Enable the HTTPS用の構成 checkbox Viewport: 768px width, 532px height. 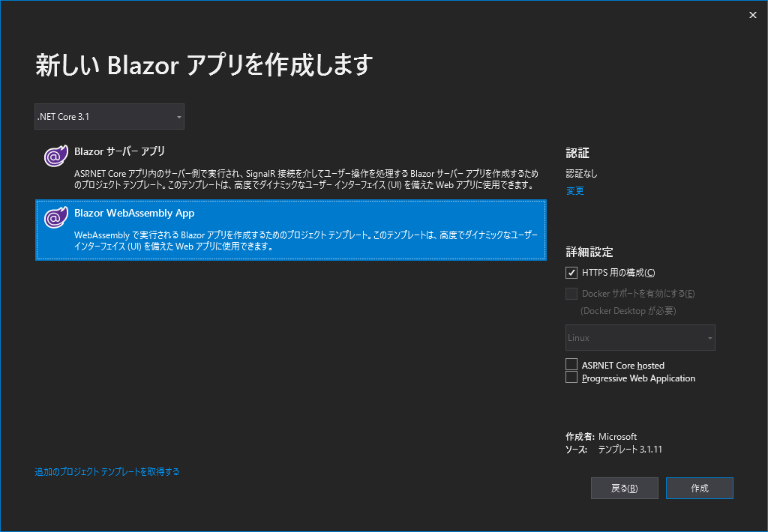(571, 272)
